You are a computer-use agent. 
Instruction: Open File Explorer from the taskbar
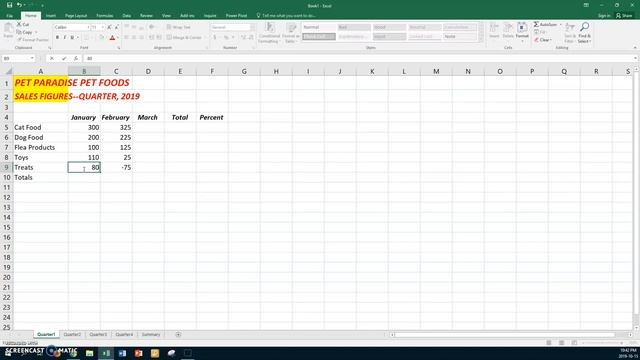tap(89, 353)
